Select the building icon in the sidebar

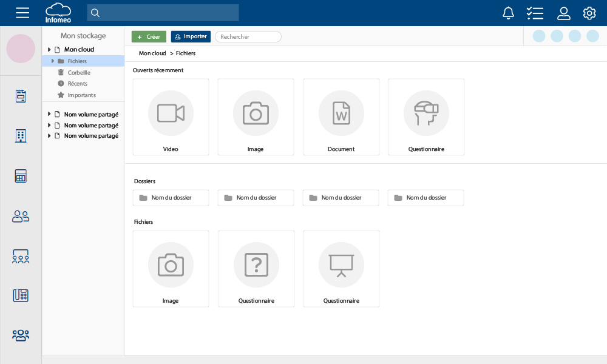tap(21, 136)
